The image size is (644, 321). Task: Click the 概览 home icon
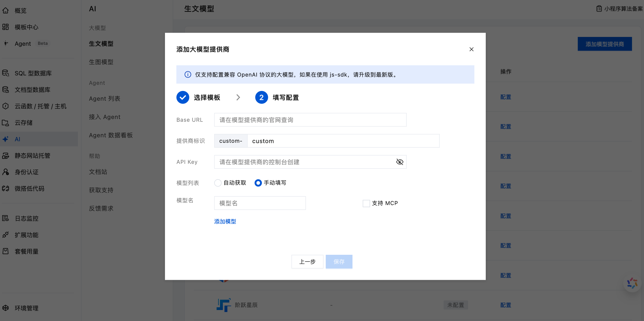[x=5, y=11]
